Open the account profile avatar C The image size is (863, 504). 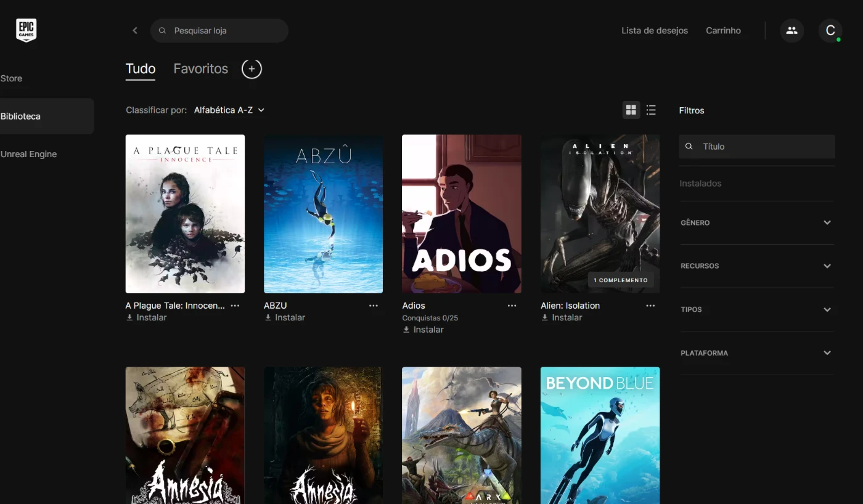point(830,30)
